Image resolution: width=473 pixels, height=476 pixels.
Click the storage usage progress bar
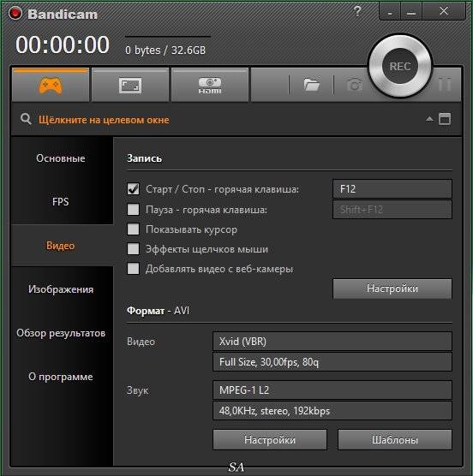tap(168, 37)
